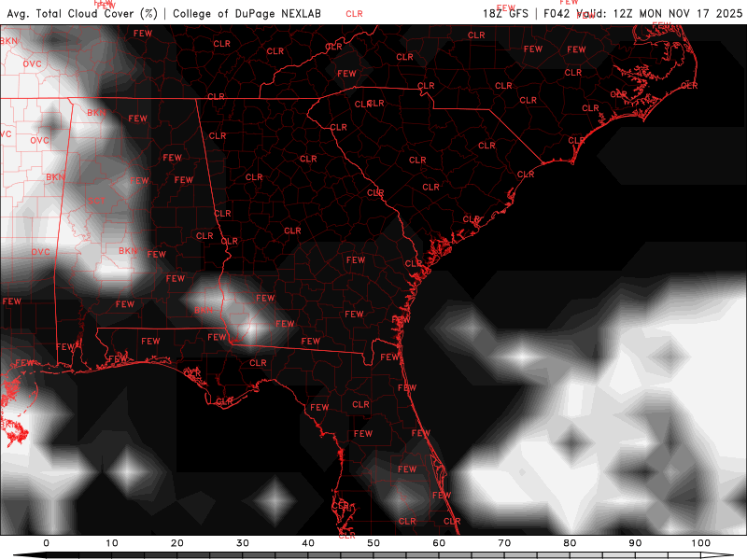Click the 'F042' forecast hour text
The height and width of the screenshot is (560, 747).
(x=557, y=13)
